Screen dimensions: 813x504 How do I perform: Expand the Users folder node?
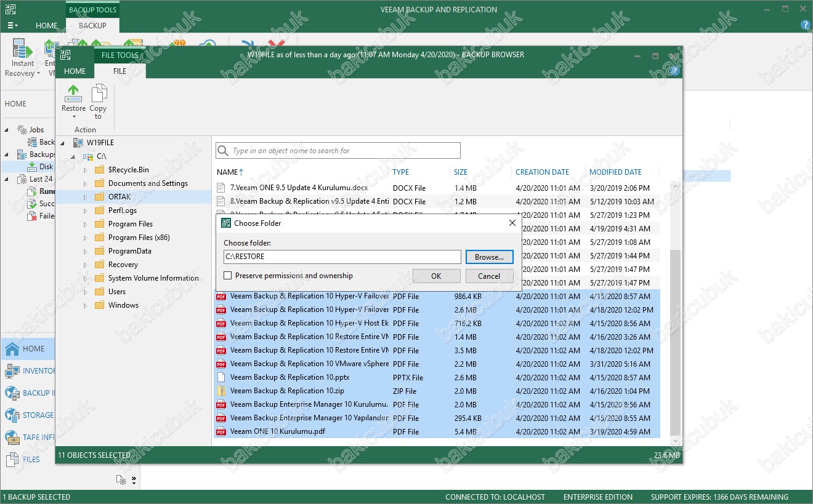(x=85, y=292)
